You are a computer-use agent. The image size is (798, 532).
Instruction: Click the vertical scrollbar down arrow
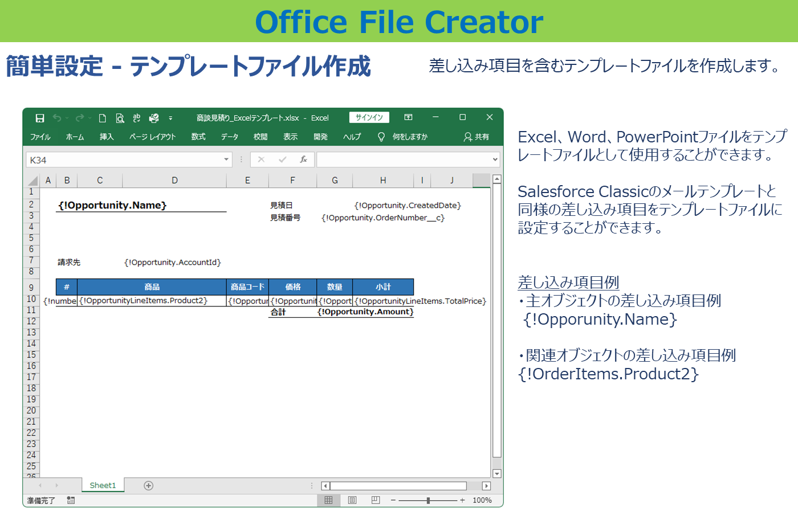[497, 473]
